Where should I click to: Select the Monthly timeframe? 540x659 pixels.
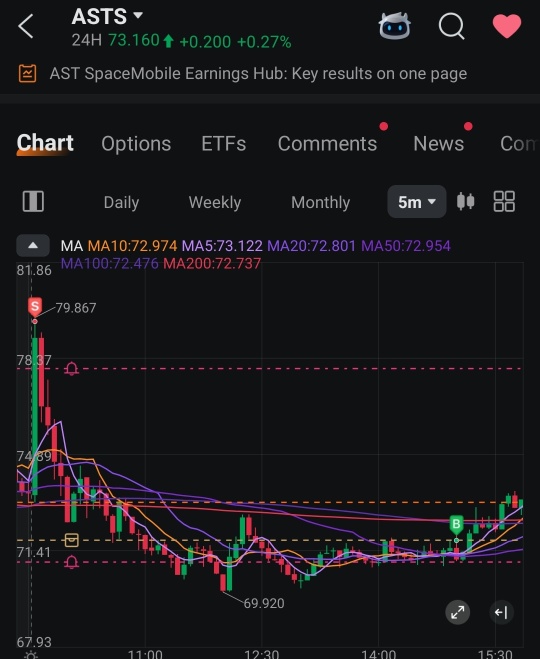click(321, 203)
